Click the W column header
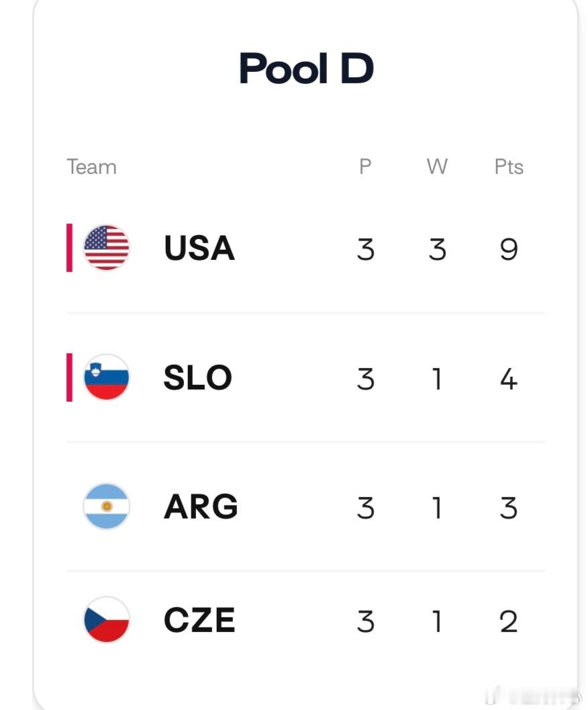Image resolution: width=588 pixels, height=710 pixels. point(437,167)
